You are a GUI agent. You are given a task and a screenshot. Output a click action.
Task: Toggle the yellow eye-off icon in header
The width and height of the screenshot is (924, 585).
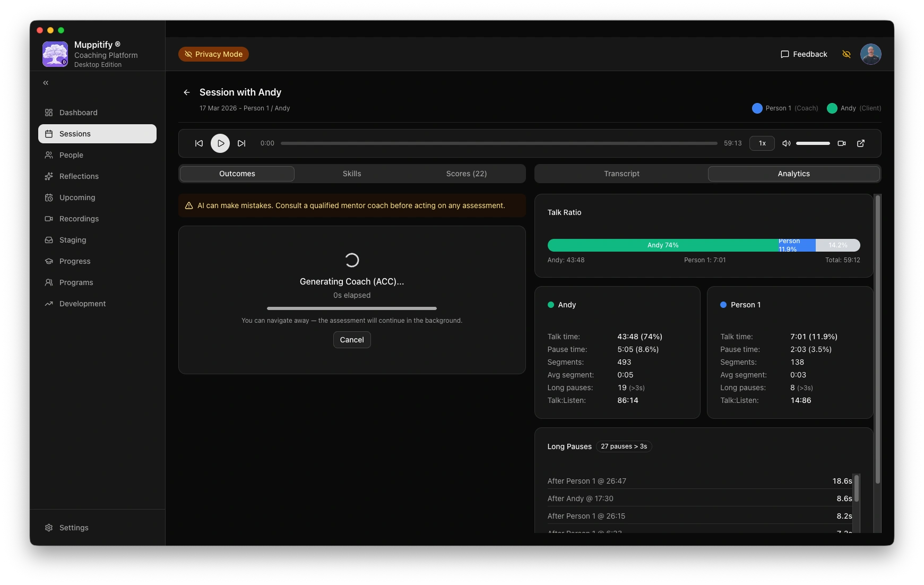pyautogui.click(x=847, y=54)
